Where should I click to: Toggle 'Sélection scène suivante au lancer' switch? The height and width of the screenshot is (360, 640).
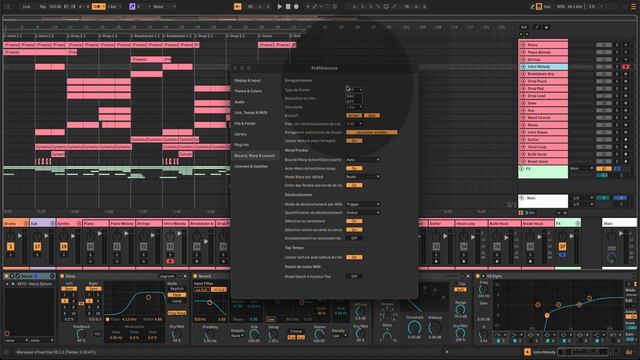(354, 229)
